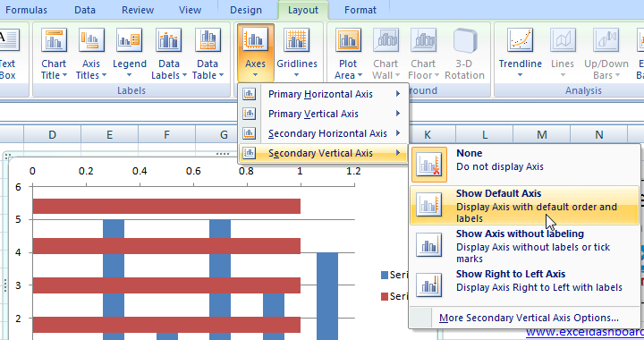Switch to the Format ribbon tab
The height and width of the screenshot is (340, 644).
tap(360, 10)
